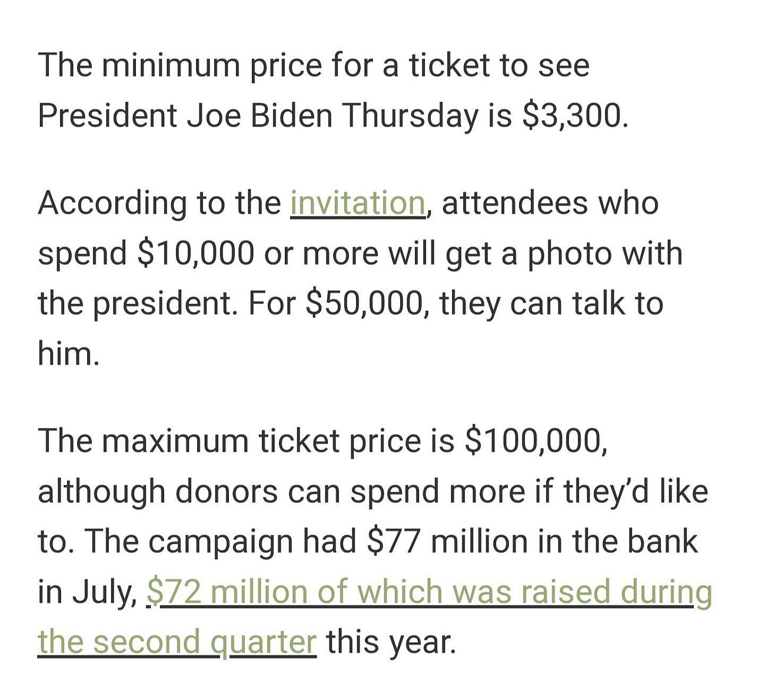Click the words "this year." at the end
Image resolution: width=765 pixels, height=700 pixels.
pos(391,641)
